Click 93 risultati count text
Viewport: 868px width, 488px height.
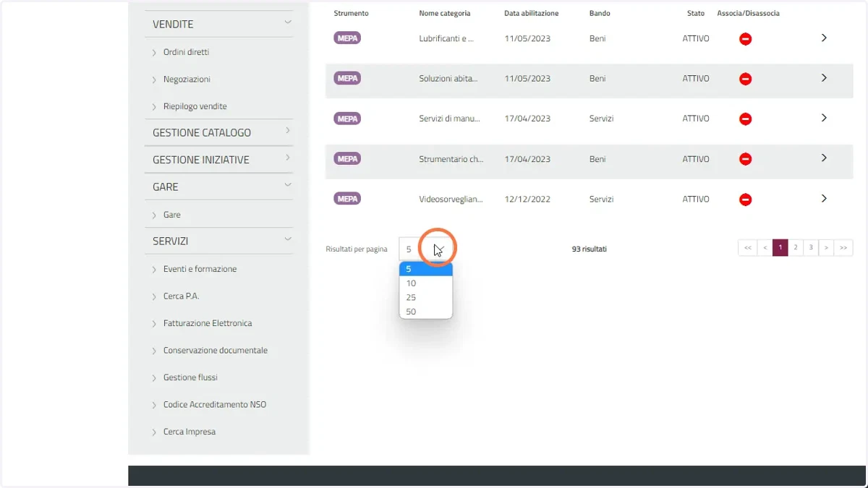(589, 249)
